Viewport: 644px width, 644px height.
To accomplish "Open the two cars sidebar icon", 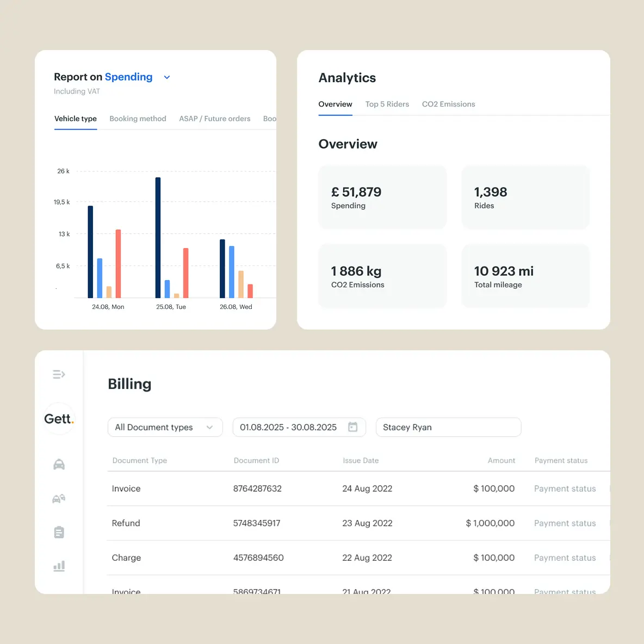I will 59,499.
